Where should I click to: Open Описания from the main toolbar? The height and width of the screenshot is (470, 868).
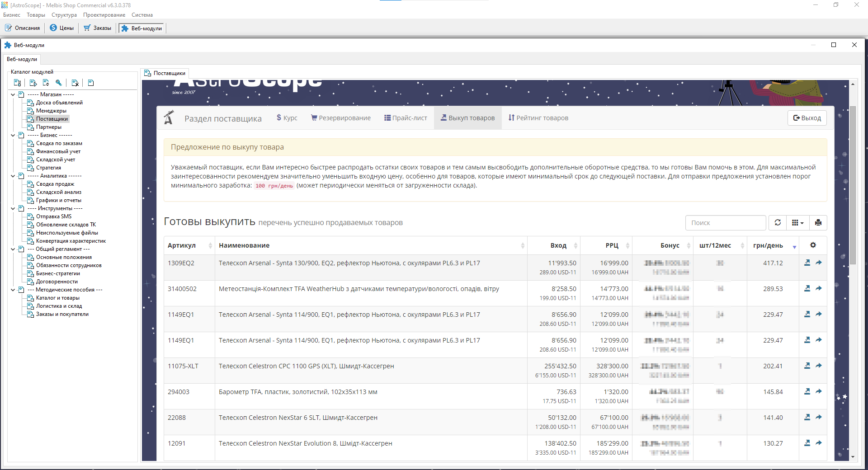pyautogui.click(x=23, y=28)
